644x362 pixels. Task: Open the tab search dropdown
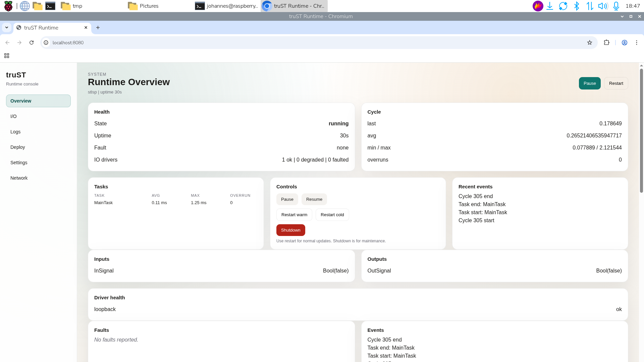(7, 27)
